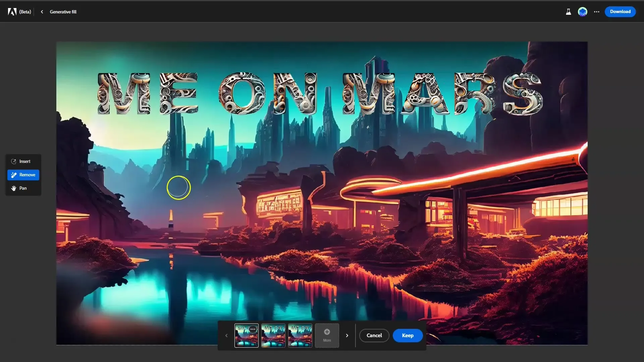Select the first thumbnail variation
644x362 pixels.
click(x=247, y=335)
